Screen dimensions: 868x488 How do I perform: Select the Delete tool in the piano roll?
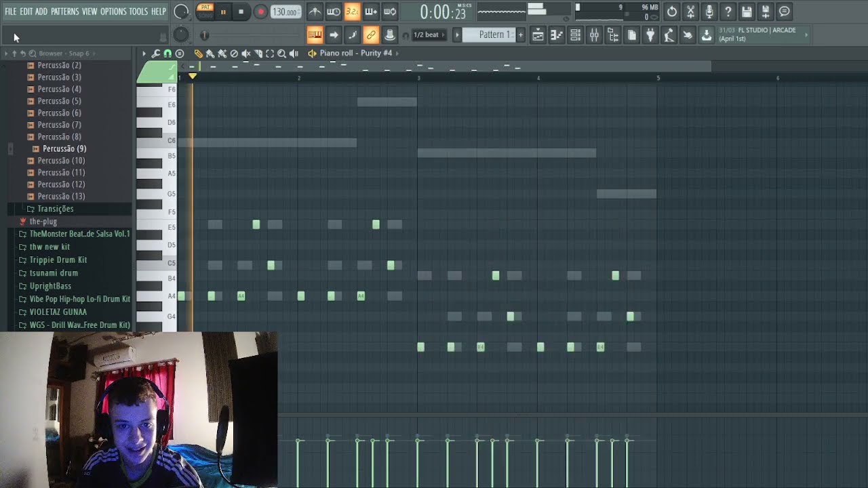(234, 53)
